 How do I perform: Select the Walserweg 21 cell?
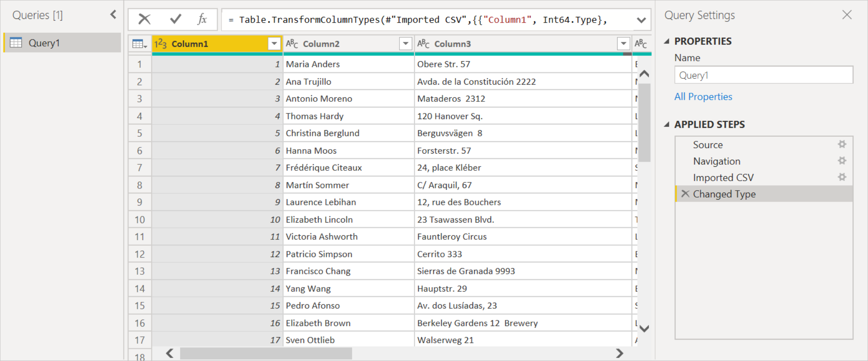pos(523,340)
